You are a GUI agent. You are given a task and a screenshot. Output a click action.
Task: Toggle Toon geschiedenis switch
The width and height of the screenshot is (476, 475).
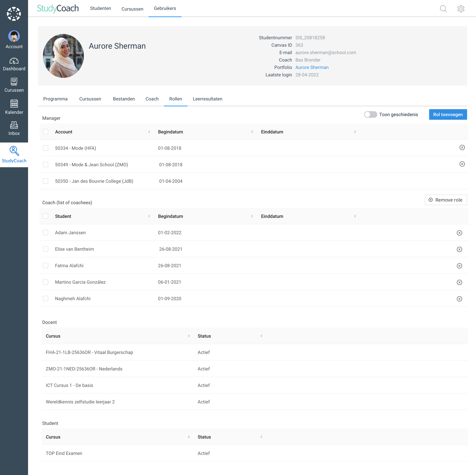[x=370, y=114]
